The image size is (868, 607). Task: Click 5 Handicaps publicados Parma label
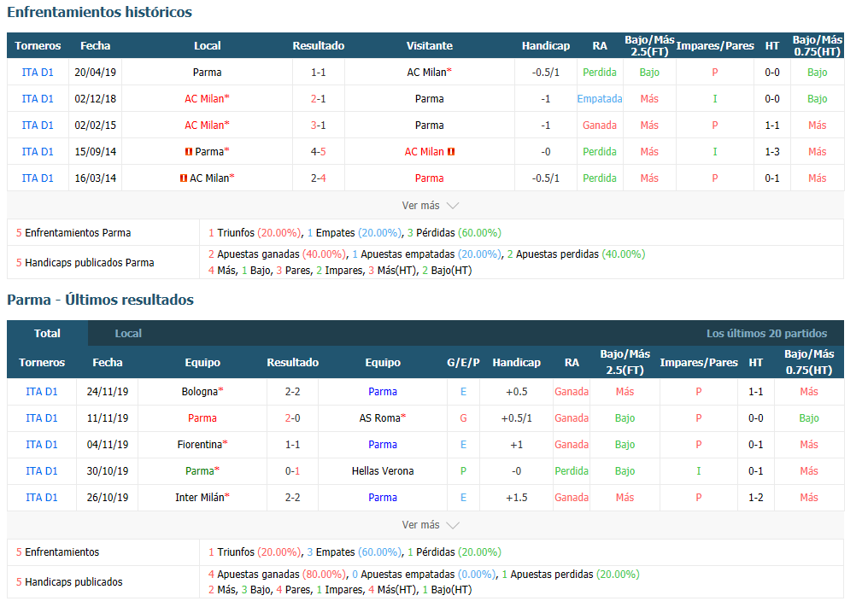click(85, 263)
